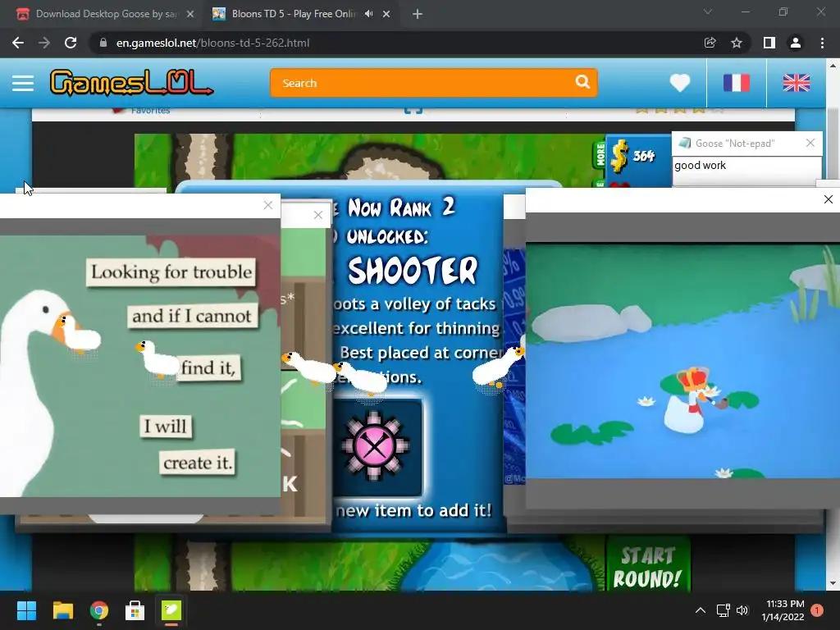Reload the Bloons TD 5 page
The width and height of the screenshot is (840, 630).
pyautogui.click(x=71, y=43)
